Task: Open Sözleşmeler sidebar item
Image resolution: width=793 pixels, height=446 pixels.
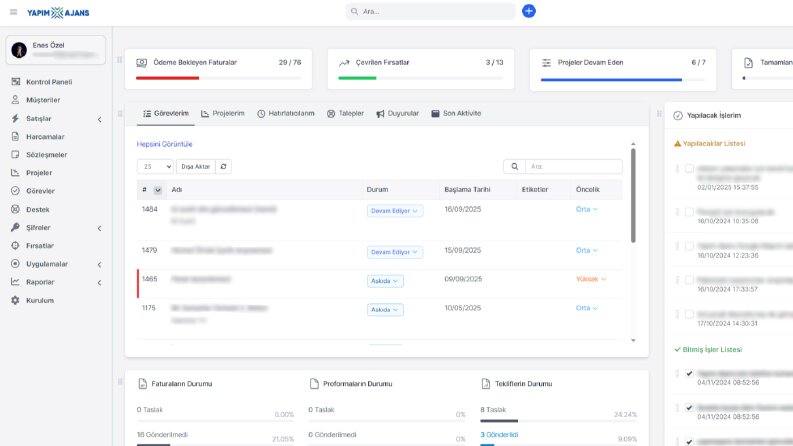Action: 47,155
